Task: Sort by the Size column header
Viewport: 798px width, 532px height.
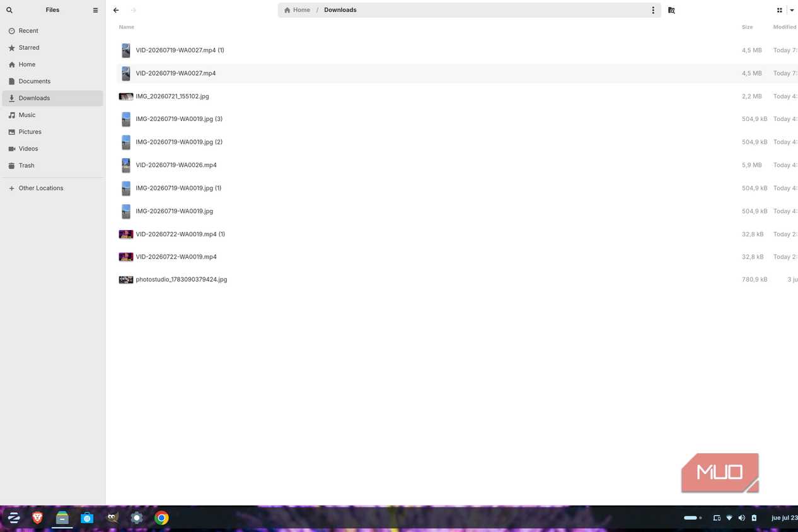Action: click(x=747, y=27)
